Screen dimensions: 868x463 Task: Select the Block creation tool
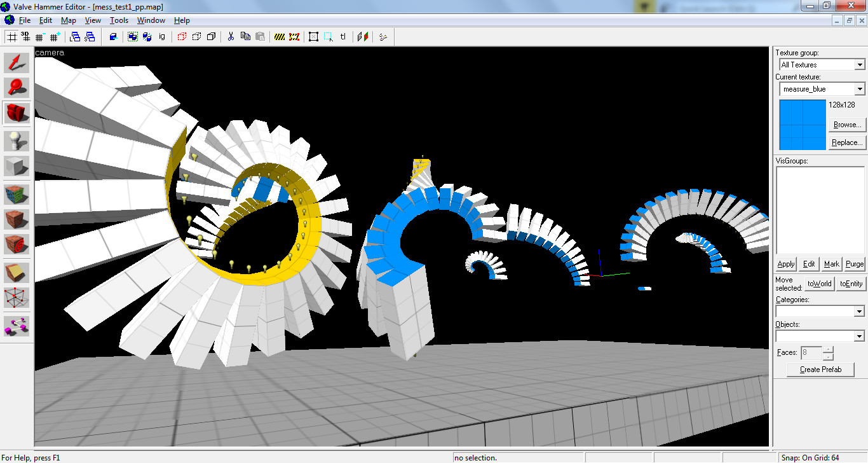[x=16, y=167]
